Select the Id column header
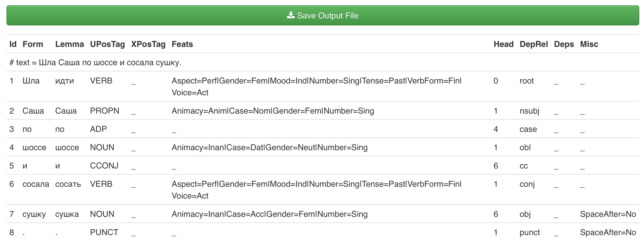 pos(13,44)
